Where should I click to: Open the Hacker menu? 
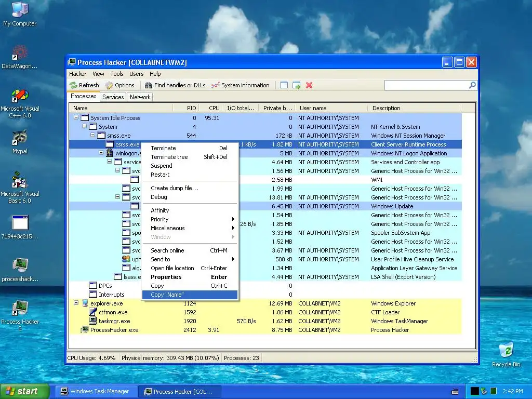click(78, 74)
